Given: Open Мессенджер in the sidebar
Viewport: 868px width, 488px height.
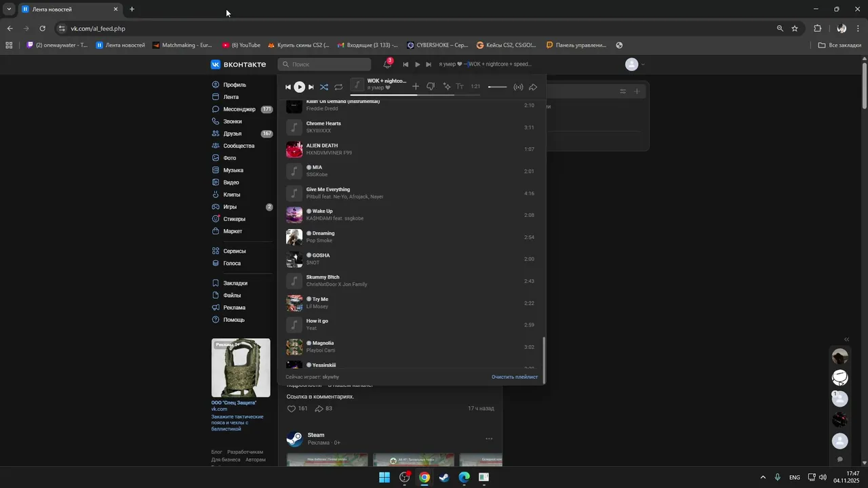Looking at the screenshot, I should (239, 109).
